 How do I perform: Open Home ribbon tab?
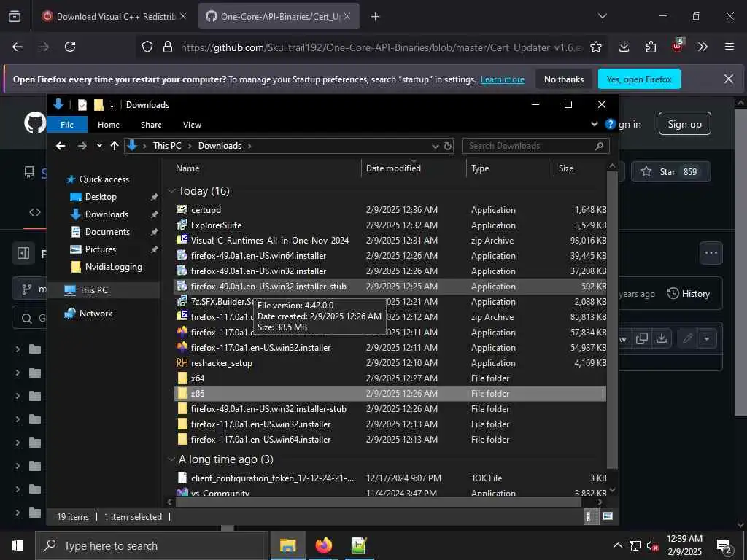[109, 124]
